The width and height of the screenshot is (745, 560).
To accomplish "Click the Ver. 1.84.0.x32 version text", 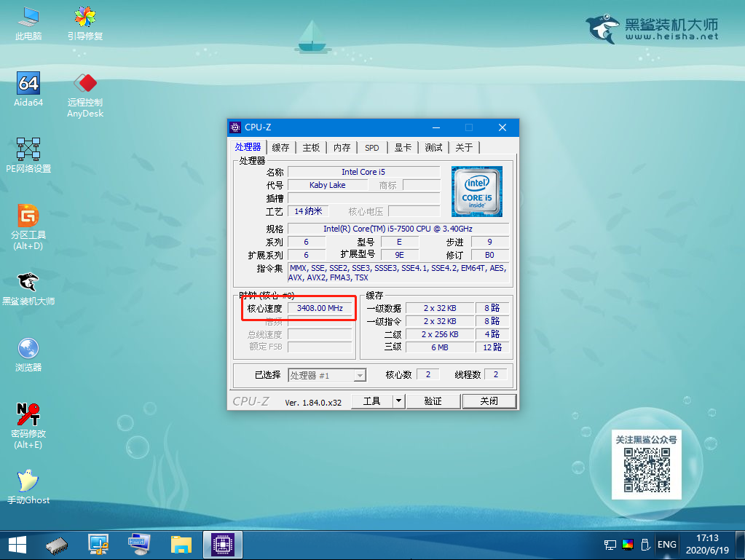I will (x=313, y=403).
